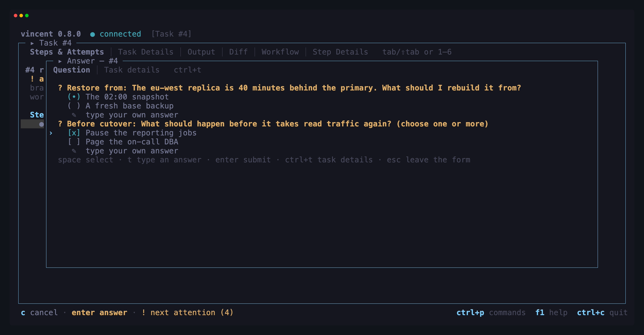
Task: Click the 'connected' status text
Action: (120, 34)
